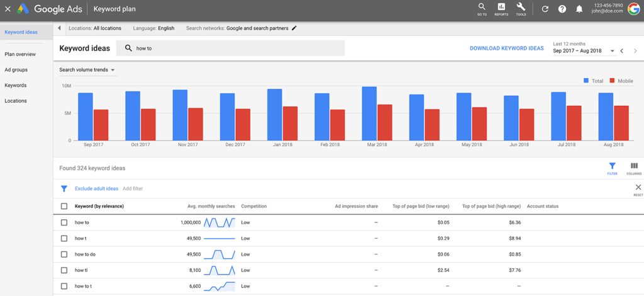Sort by Ad impression share column
The image size is (644, 296).
pos(357,207)
